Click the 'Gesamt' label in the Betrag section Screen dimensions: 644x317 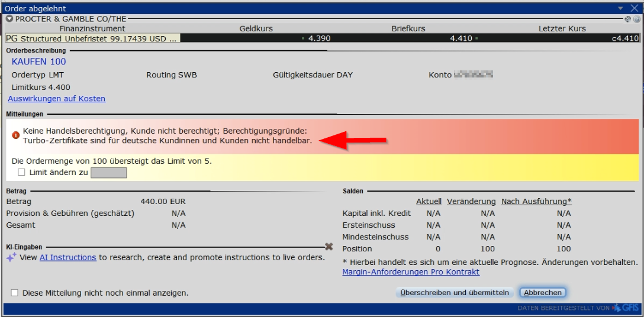click(x=21, y=225)
